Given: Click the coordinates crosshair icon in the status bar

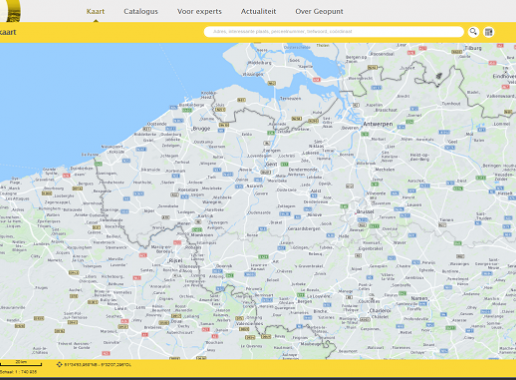Looking at the screenshot, I should (59, 364).
